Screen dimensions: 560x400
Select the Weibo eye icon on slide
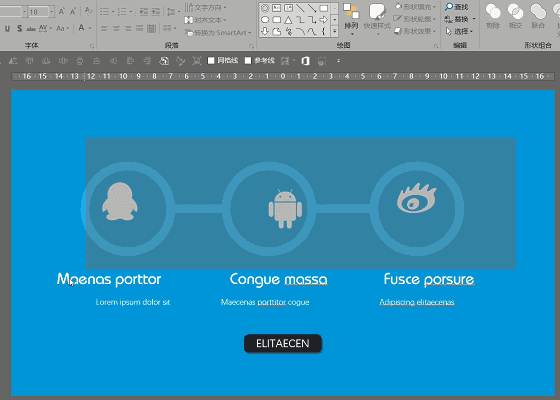[x=416, y=199]
